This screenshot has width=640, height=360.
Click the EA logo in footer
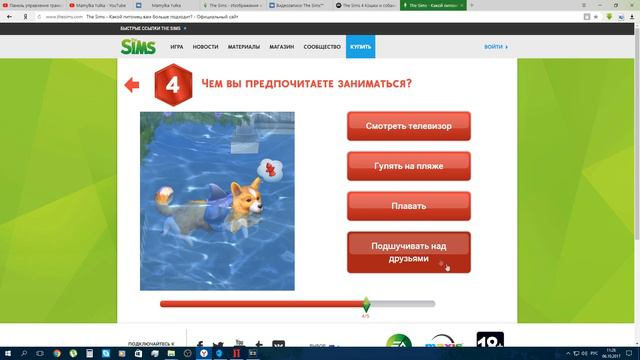click(x=399, y=341)
